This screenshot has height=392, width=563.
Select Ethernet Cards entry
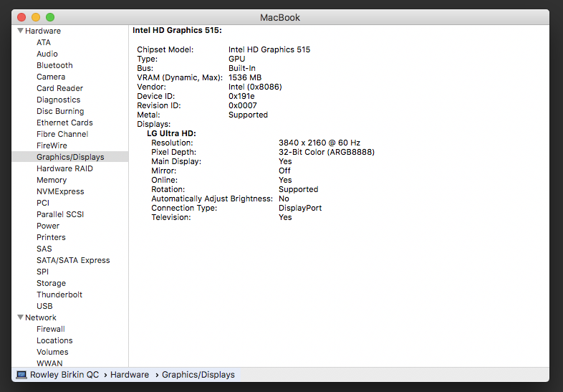(64, 123)
